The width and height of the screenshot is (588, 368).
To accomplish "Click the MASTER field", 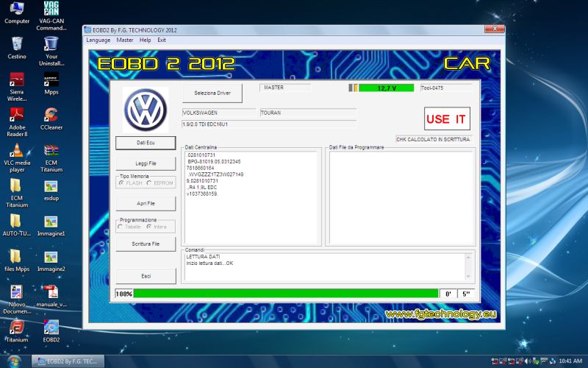I will [285, 88].
